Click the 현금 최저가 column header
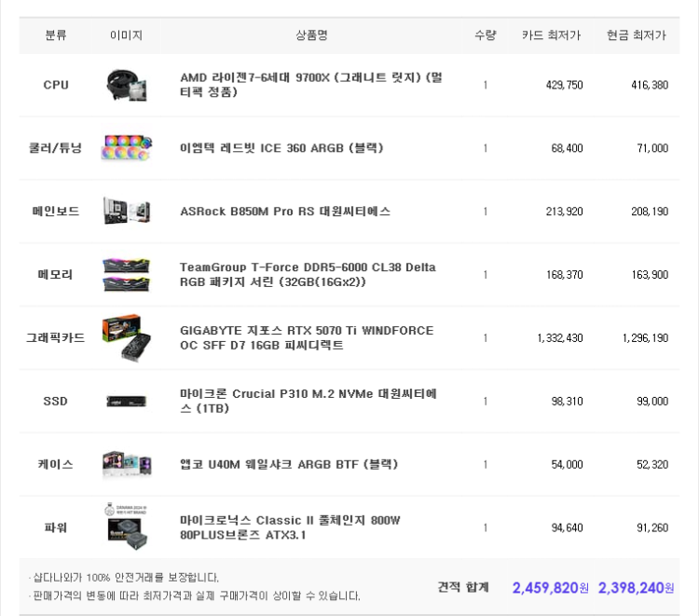The image size is (699, 616). (637, 35)
